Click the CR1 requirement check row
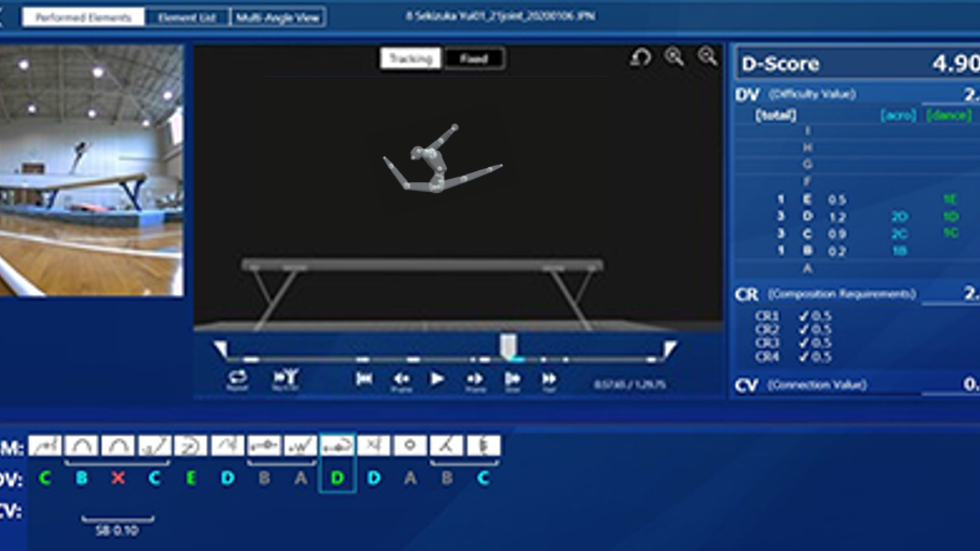The image size is (980, 551). (x=793, y=316)
